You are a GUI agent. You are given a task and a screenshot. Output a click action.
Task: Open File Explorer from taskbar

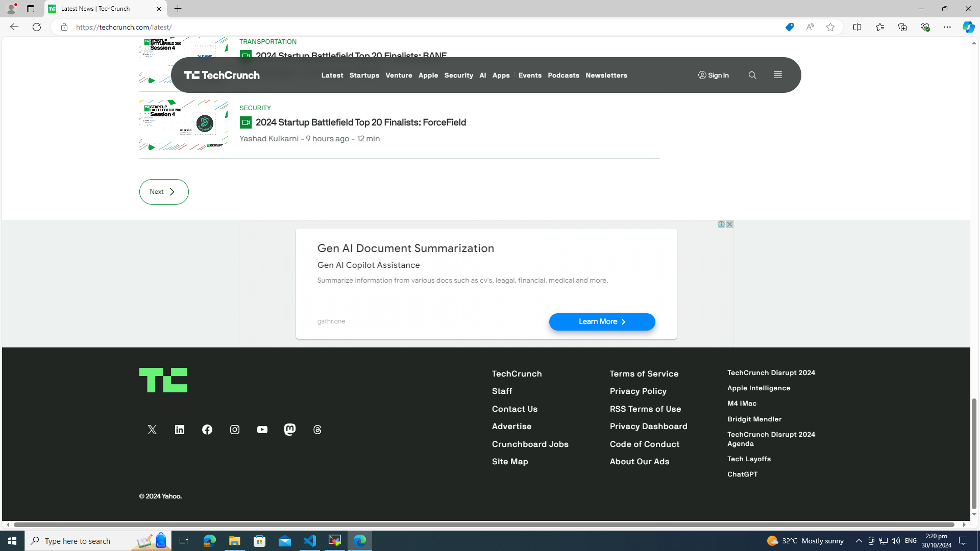235,541
